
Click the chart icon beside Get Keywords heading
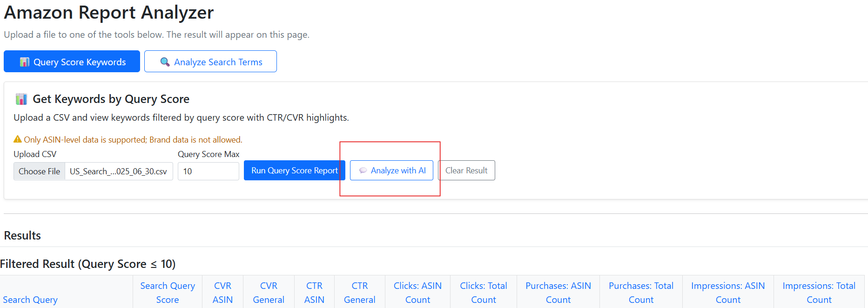click(21, 99)
